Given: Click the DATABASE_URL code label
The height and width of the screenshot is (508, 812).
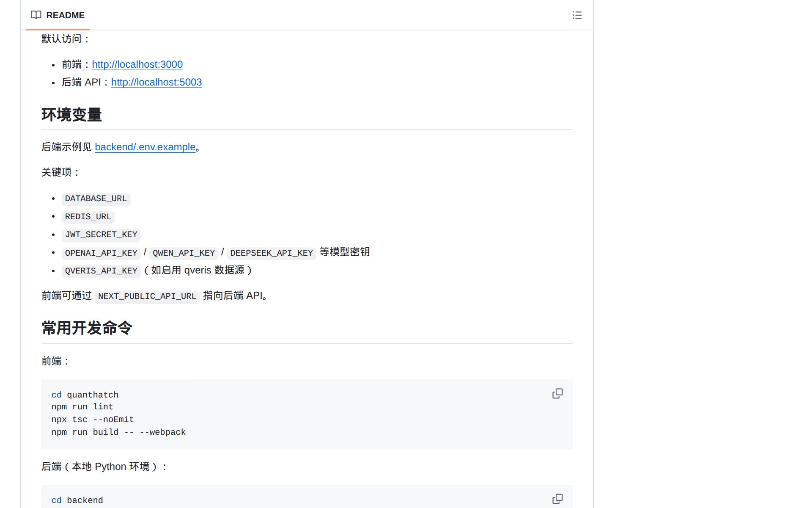Looking at the screenshot, I should pos(96,199).
